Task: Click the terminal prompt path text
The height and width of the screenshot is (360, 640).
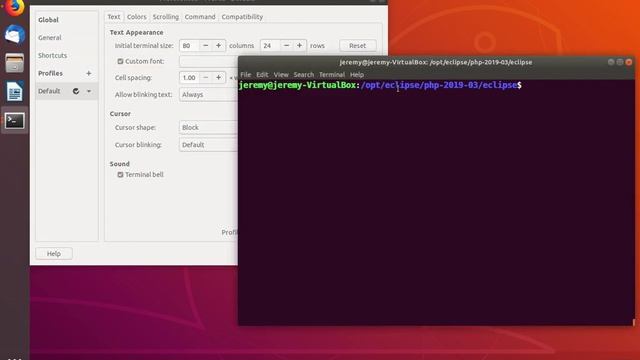Action: 439,85
